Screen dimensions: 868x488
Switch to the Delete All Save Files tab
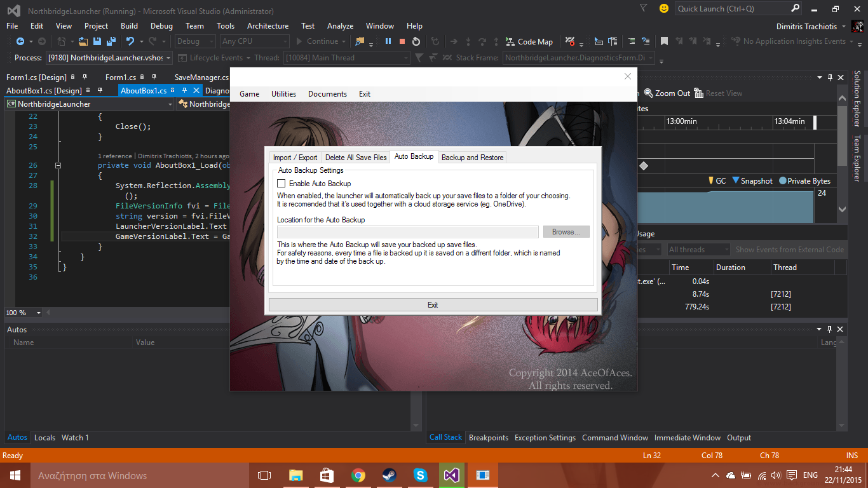click(x=356, y=158)
